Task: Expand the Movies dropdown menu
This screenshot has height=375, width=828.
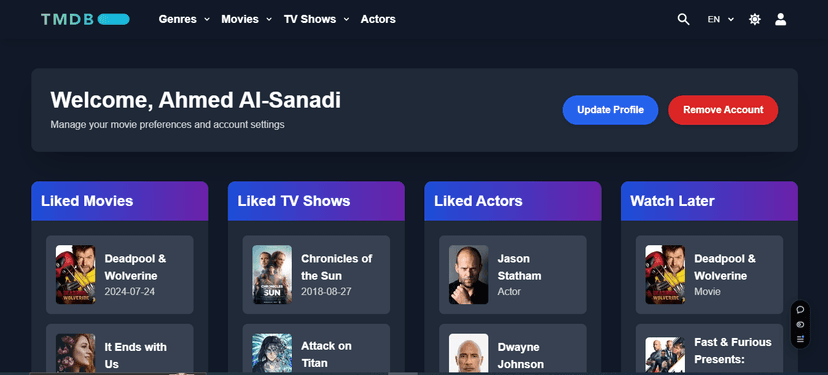Action: 247,20
